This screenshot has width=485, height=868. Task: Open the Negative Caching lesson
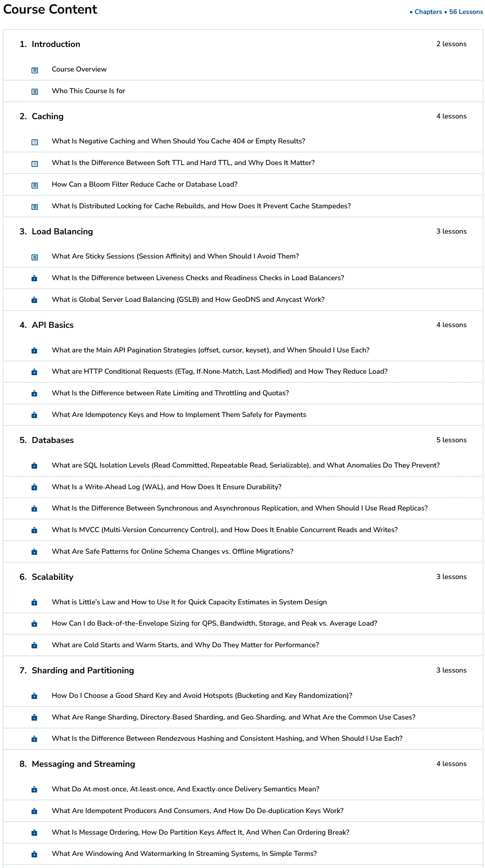178,141
